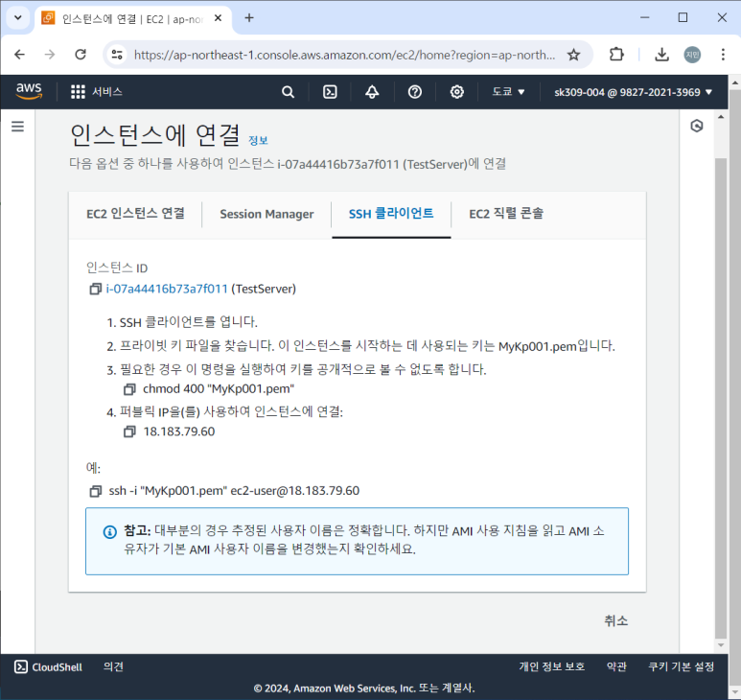
Task: Open the settings gear icon
Action: click(456, 92)
